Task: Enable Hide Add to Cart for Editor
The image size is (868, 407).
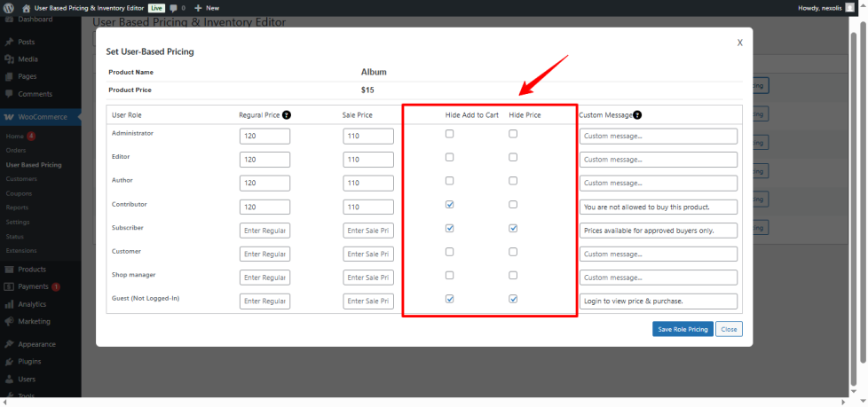Action: pyautogui.click(x=449, y=157)
